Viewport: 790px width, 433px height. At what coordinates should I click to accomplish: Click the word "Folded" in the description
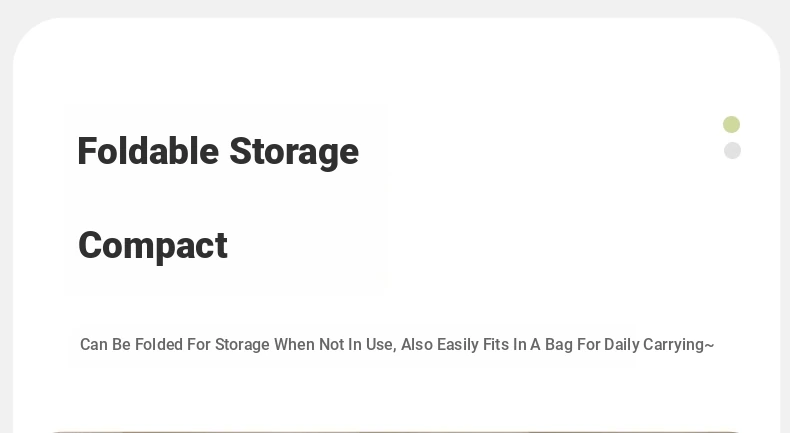159,345
